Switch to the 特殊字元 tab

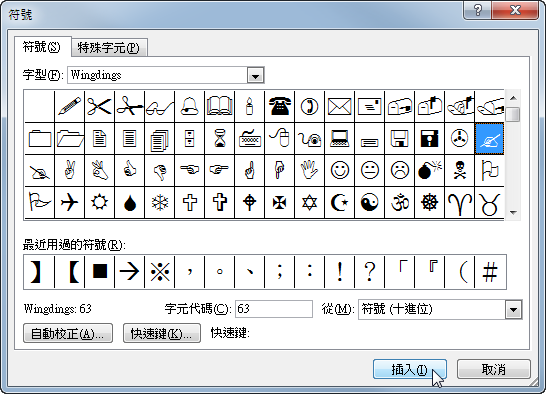click(109, 48)
